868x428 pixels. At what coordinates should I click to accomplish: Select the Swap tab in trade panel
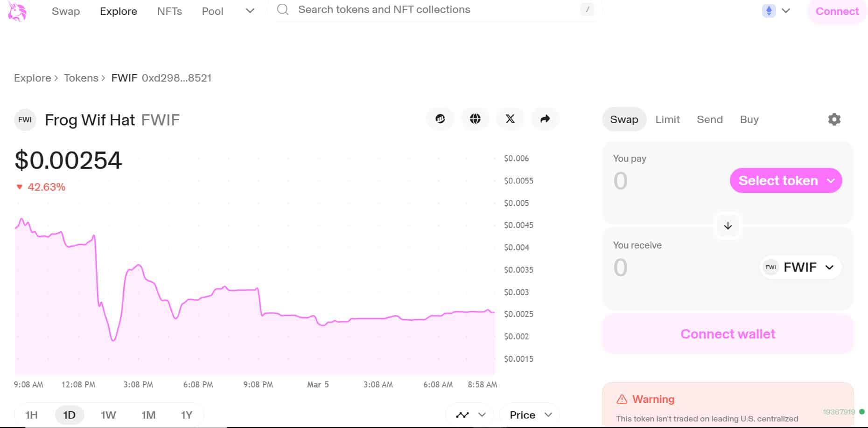(x=624, y=119)
